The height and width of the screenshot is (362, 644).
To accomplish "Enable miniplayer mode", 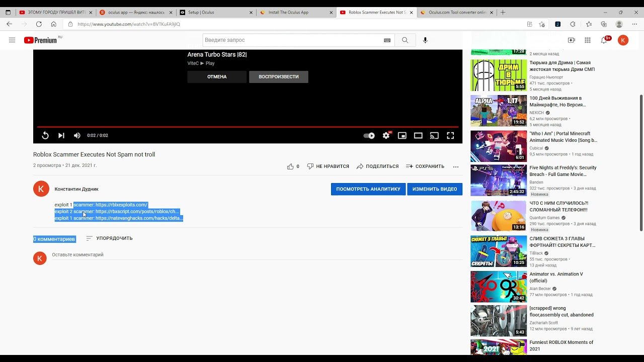I will tap(402, 135).
